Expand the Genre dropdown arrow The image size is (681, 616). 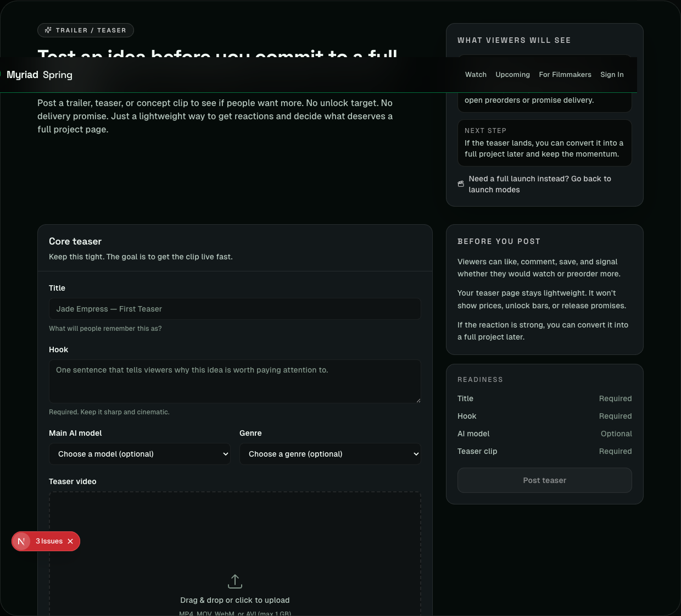click(x=416, y=454)
